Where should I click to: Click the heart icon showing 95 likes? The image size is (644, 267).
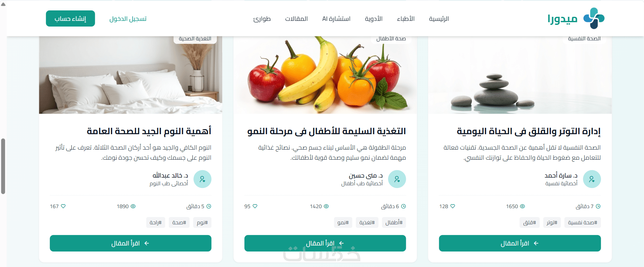pos(255,206)
